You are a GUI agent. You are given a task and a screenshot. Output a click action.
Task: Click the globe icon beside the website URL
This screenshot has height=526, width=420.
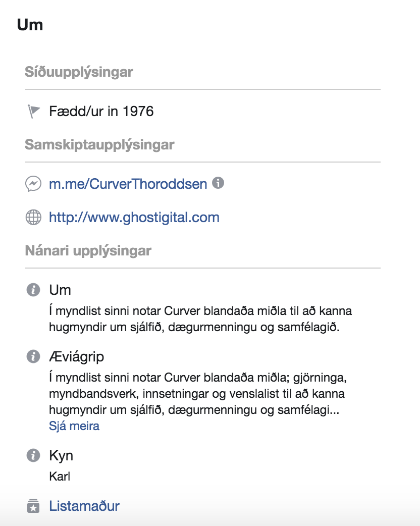tap(33, 218)
